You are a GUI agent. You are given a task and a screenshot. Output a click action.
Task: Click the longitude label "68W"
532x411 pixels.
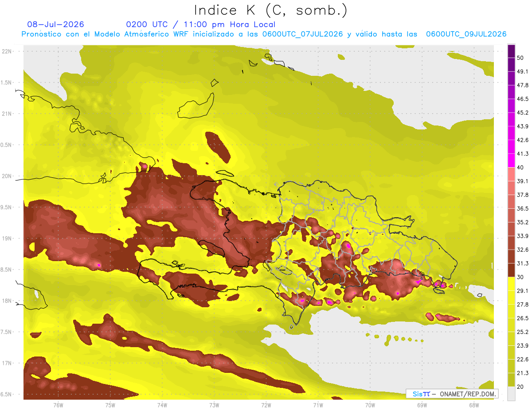[x=474, y=405]
